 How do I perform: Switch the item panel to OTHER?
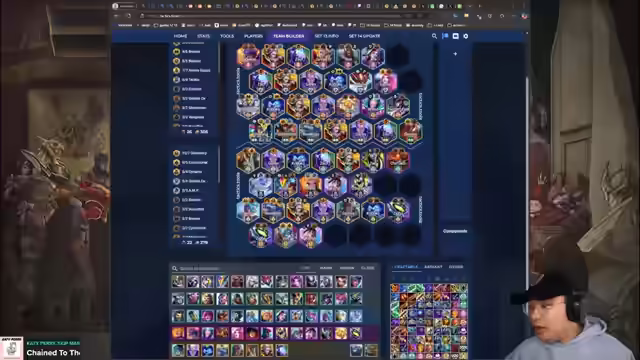(456, 267)
